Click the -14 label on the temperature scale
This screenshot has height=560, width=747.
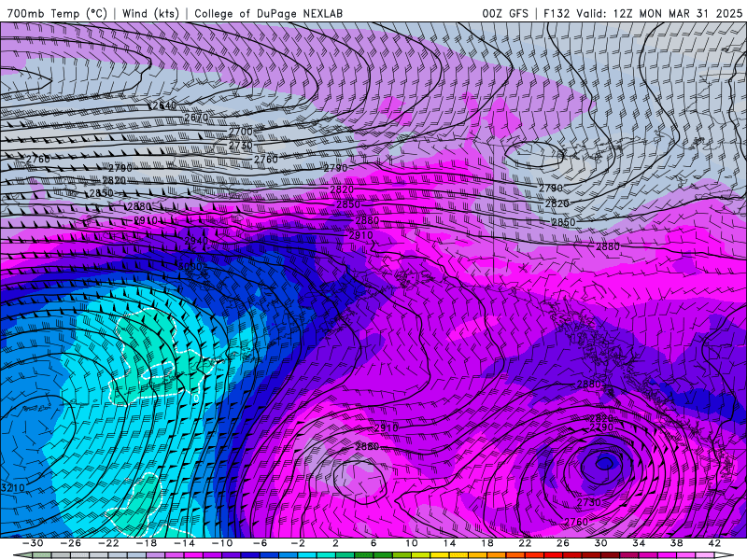pos(184,543)
